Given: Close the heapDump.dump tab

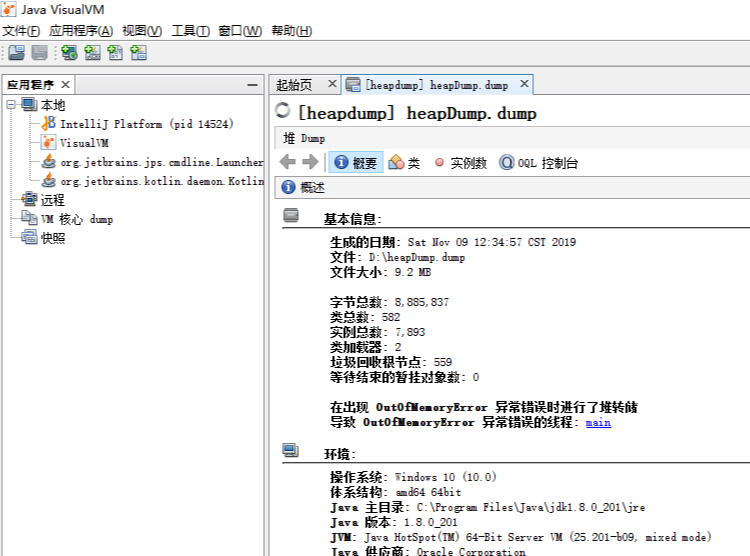Looking at the screenshot, I should [524, 84].
